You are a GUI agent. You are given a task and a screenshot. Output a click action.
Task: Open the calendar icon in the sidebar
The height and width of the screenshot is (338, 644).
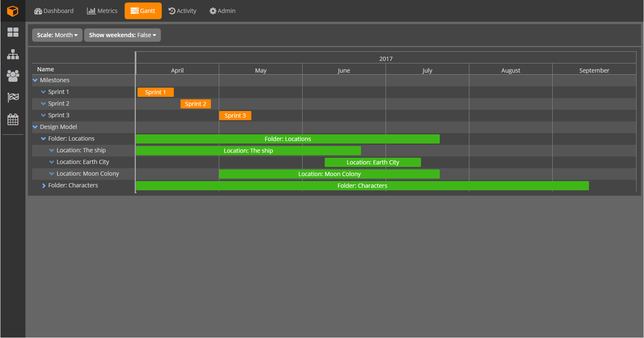coord(13,119)
